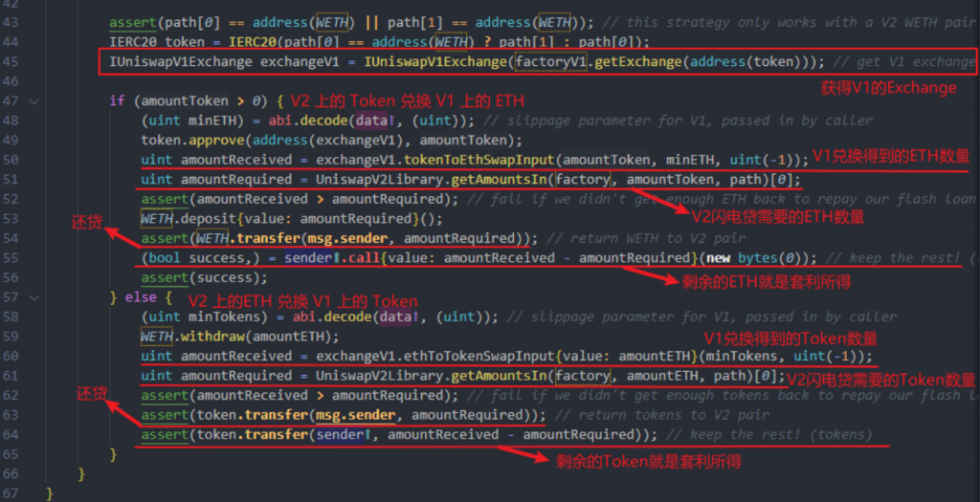Click the sender argument on line 64
The width and height of the screenshot is (980, 502).
coord(344,434)
